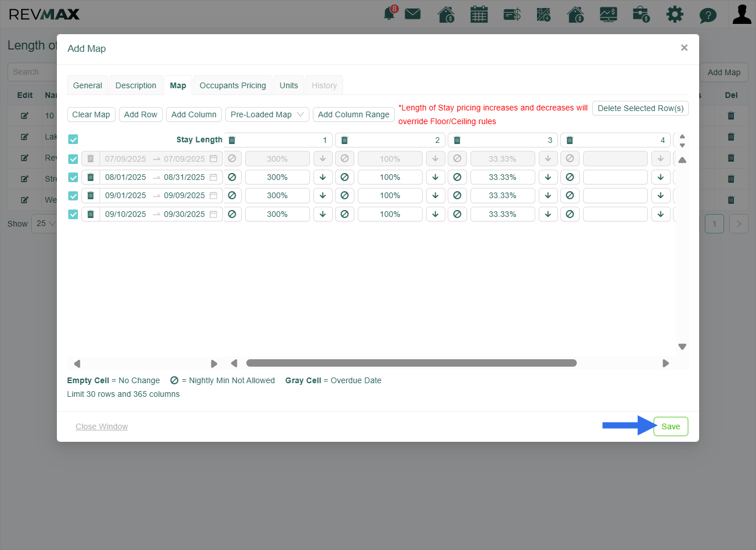This screenshot has width=756, height=550.
Task: Set Not Allowed for 09/01/2025 column 2
Action: pyautogui.click(x=345, y=195)
